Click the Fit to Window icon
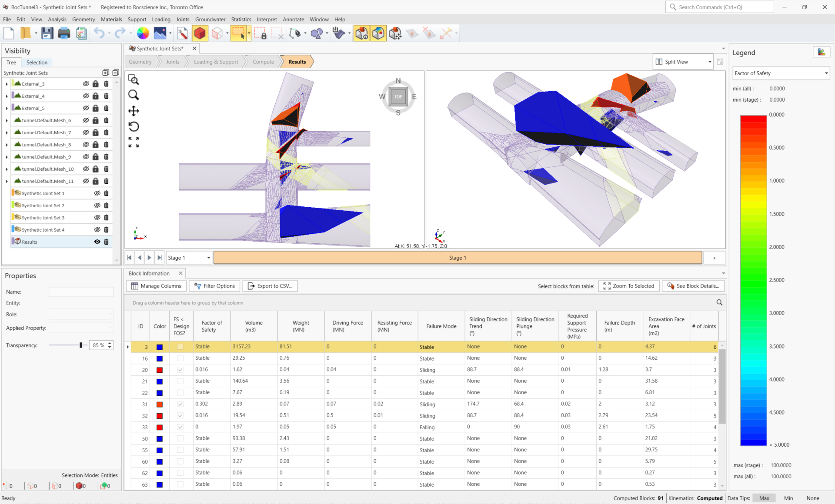Screen dimensions: 835x504 point(134,141)
